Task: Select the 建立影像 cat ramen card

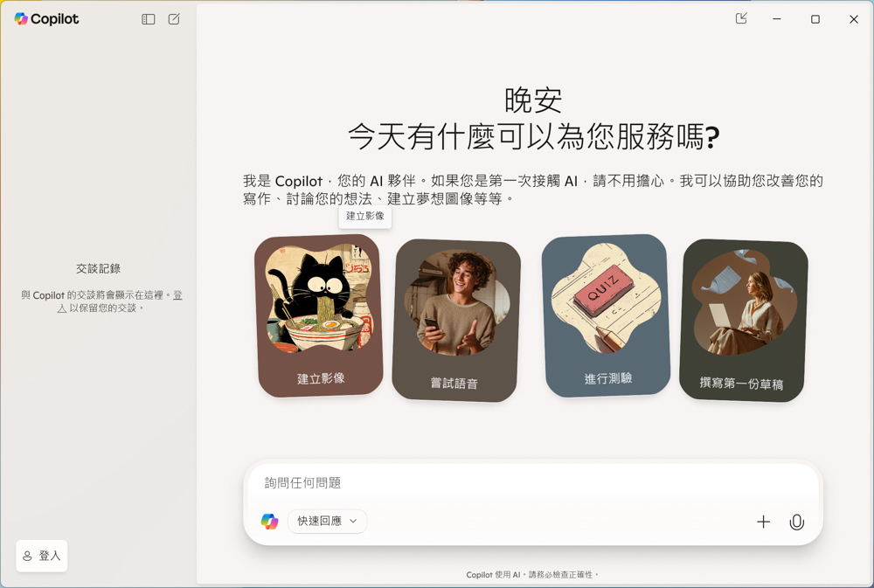Action: click(319, 315)
